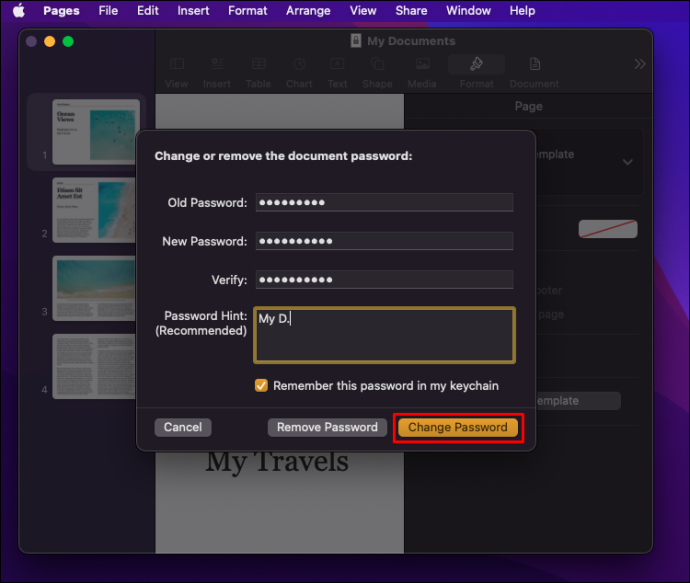Open the Document inspector icon
Viewport: 690px width, 583px height.
pos(535,64)
